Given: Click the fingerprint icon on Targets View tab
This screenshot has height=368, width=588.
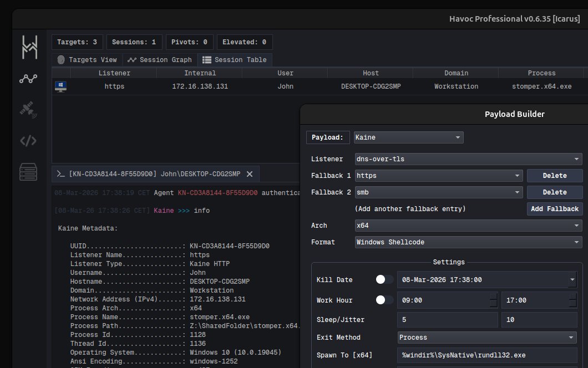Looking at the screenshot, I should tap(61, 60).
